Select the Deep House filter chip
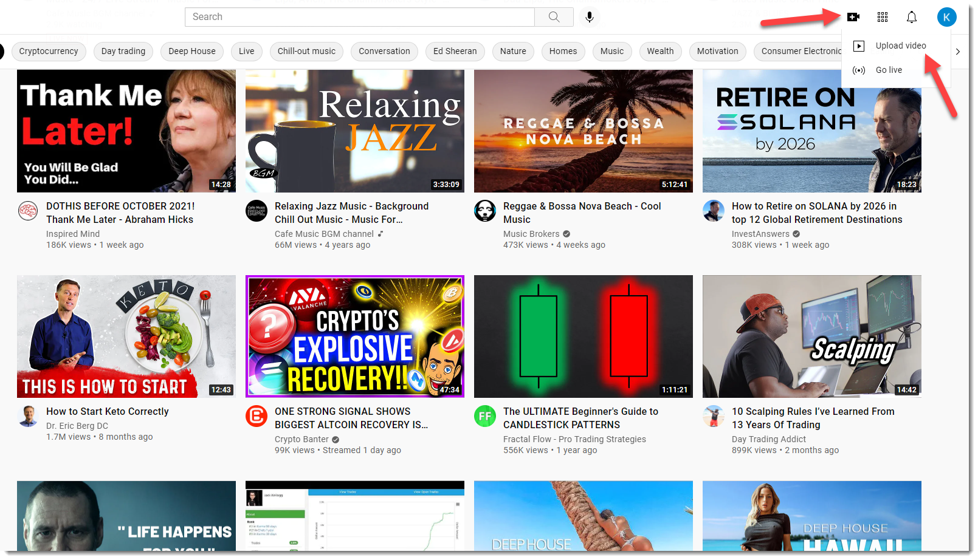 (x=192, y=51)
